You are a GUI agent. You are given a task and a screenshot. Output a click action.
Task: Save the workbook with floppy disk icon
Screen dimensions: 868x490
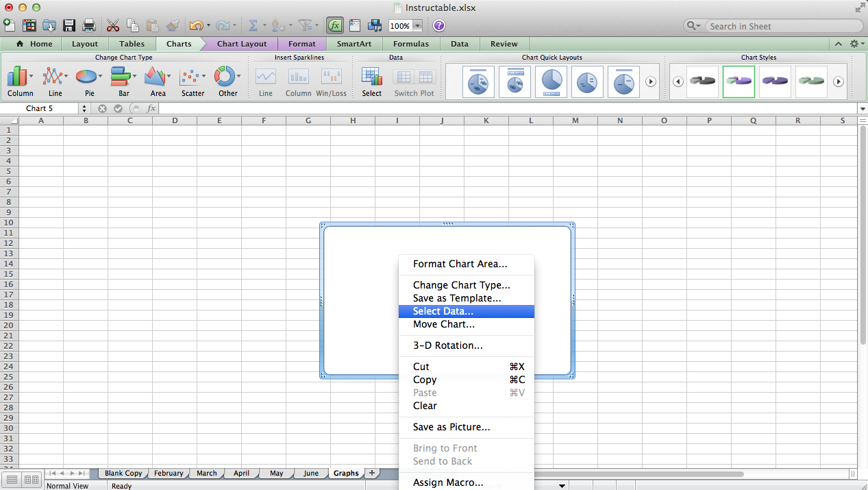click(69, 25)
